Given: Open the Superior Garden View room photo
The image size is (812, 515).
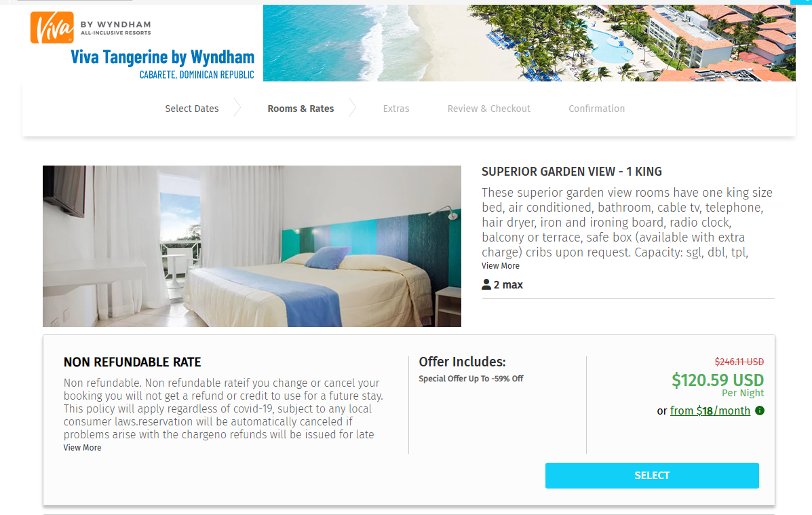Looking at the screenshot, I should coord(252,246).
